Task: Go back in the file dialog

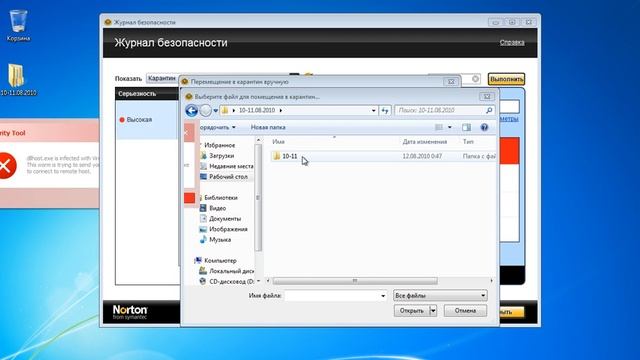Action: [191, 110]
